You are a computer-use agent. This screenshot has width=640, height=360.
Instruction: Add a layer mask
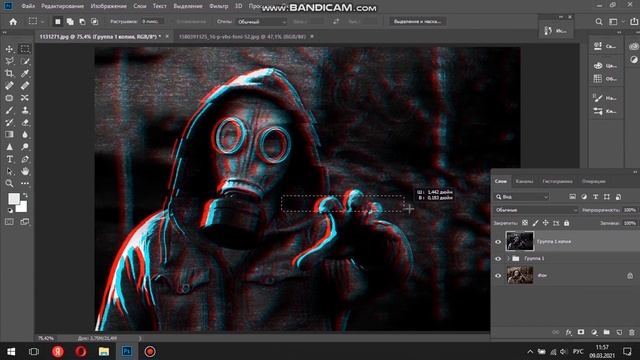581,332
